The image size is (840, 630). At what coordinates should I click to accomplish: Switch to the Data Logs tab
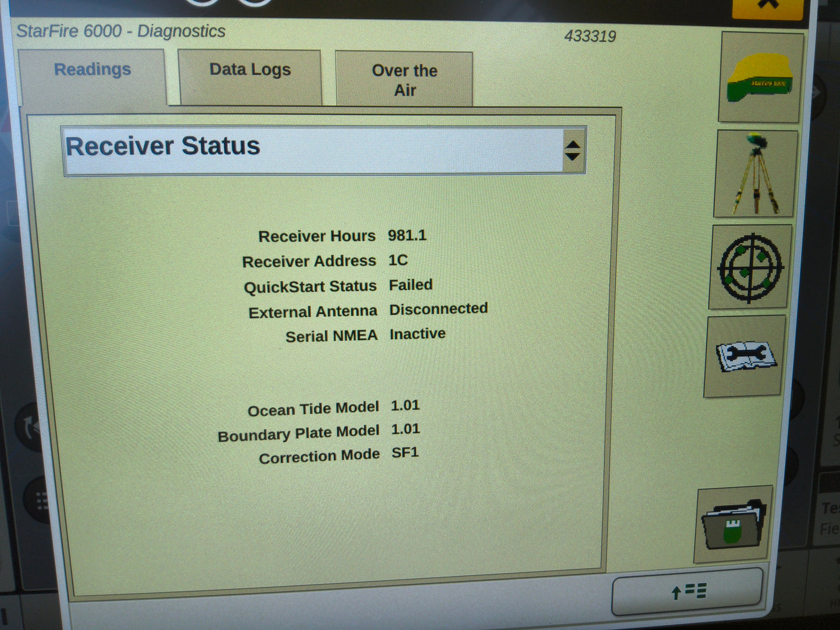click(249, 70)
